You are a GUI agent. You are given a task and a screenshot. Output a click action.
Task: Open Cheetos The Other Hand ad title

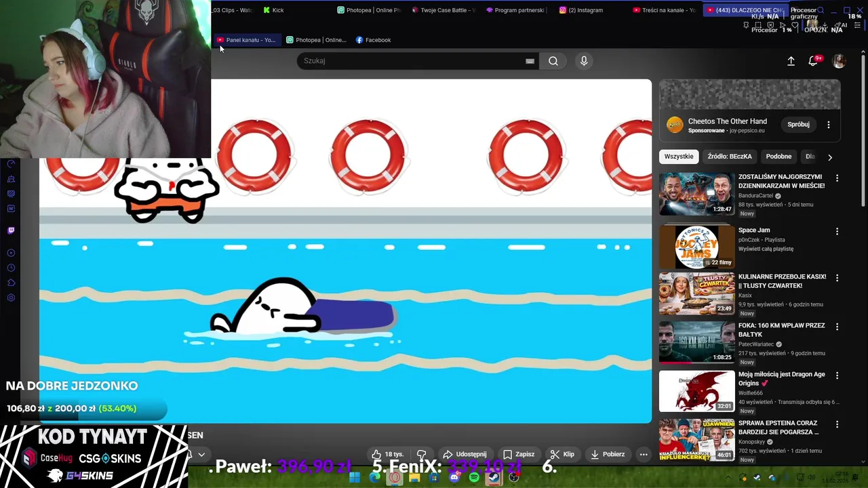pos(728,121)
